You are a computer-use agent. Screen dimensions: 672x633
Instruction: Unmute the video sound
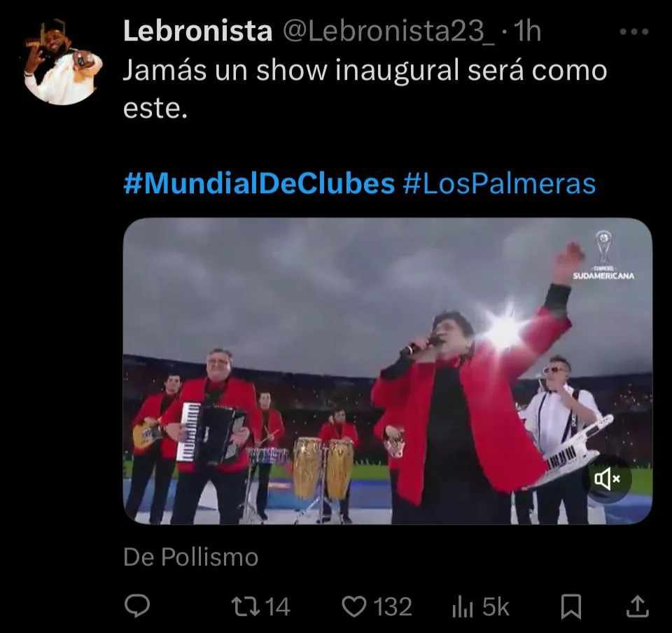pos(607,479)
